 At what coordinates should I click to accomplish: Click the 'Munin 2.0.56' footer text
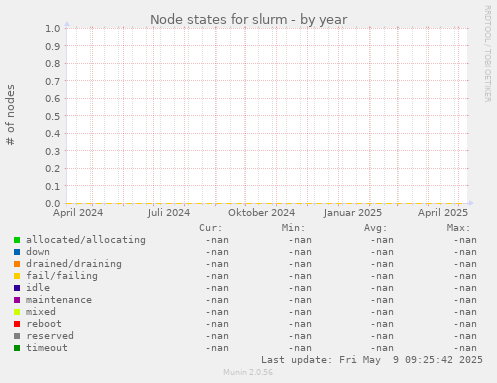click(248, 372)
